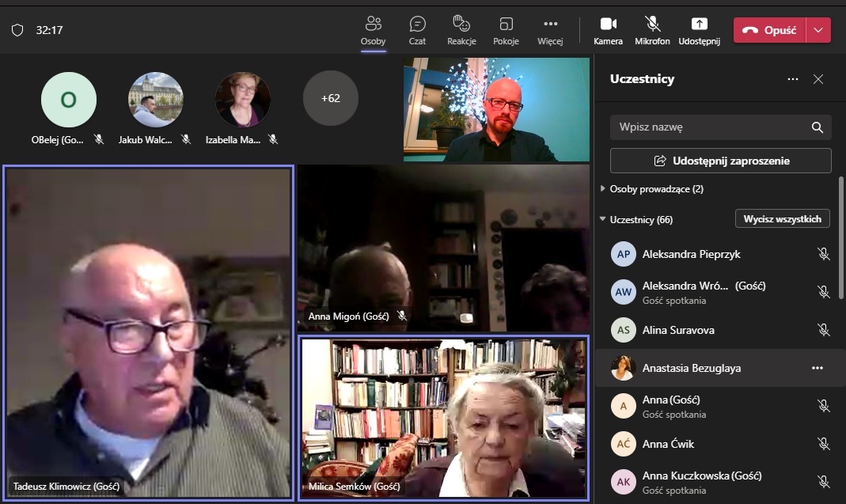Click muted mic icon for Anna (Gość)
846x504 pixels.
click(823, 406)
